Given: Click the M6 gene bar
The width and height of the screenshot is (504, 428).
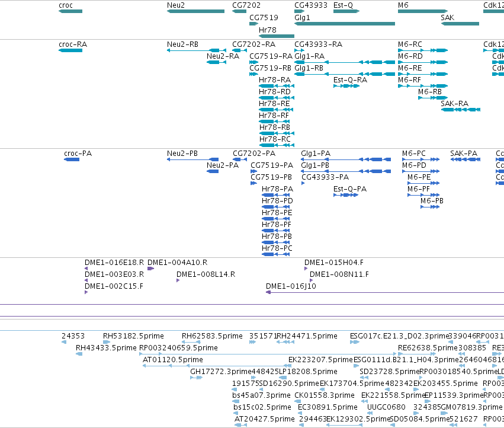Looking at the screenshot, I should [x=423, y=11].
